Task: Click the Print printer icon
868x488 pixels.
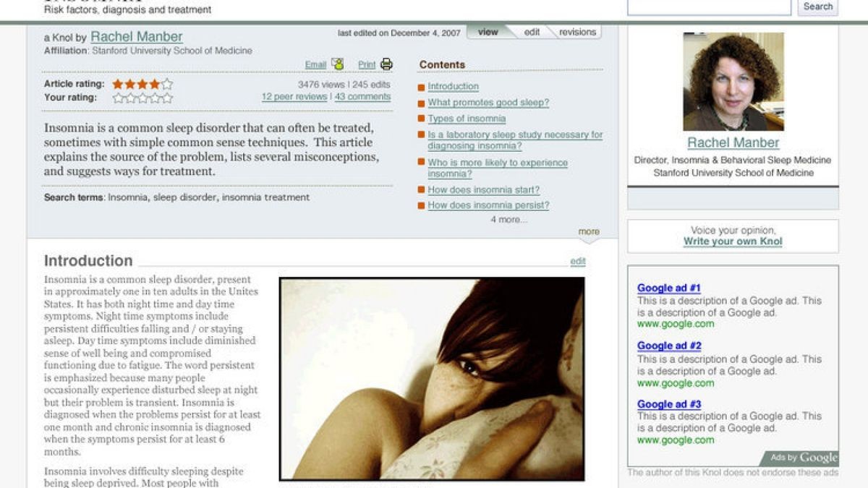Action: [386, 64]
